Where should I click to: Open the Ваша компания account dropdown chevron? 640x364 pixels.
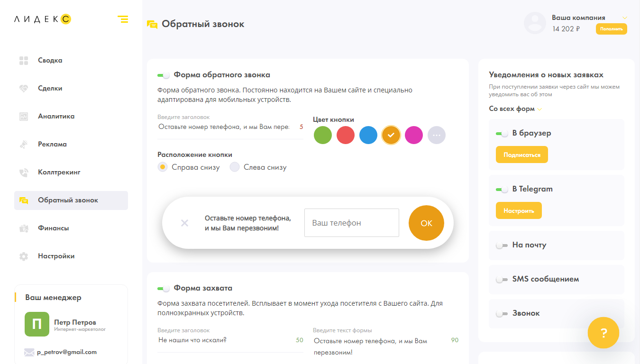(624, 18)
